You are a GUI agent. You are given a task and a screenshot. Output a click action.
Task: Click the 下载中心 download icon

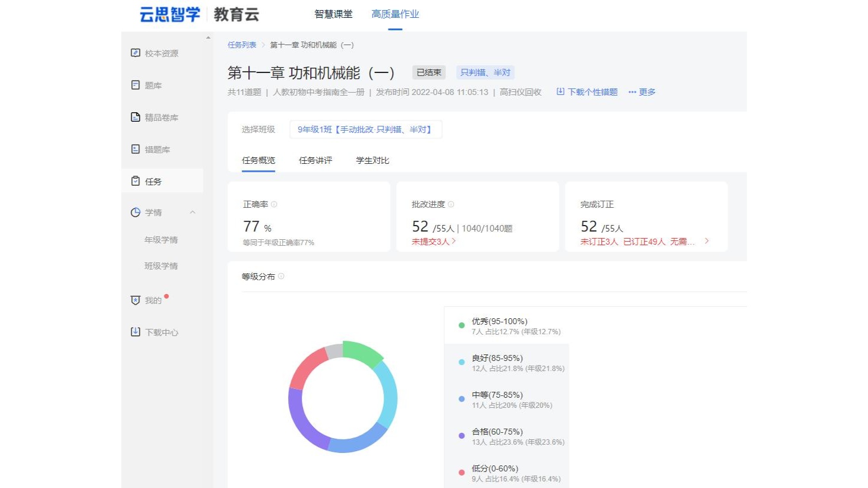[x=135, y=332]
